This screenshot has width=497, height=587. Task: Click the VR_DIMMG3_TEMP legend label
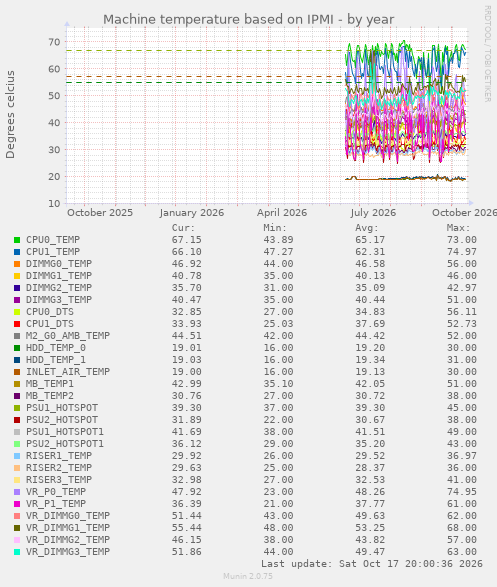(x=68, y=552)
